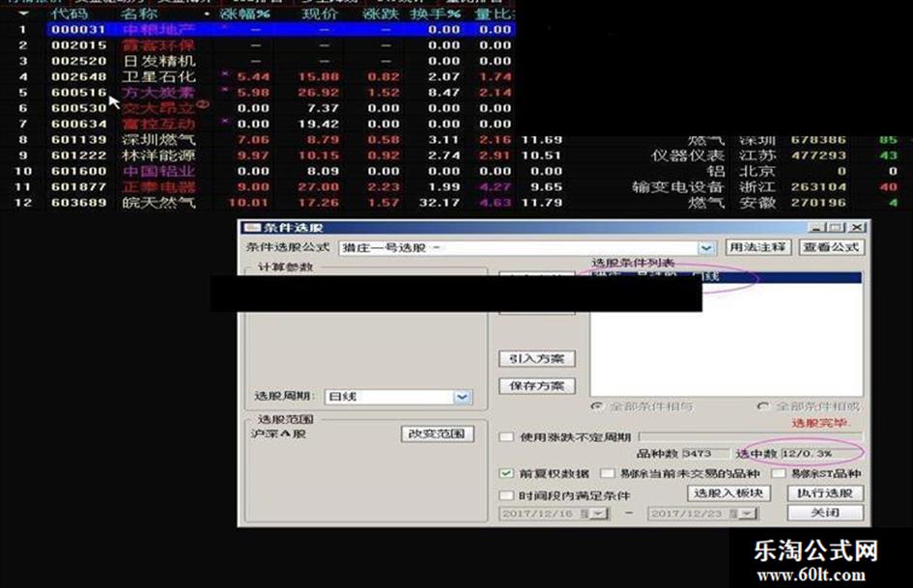Click the 品种数 3473 field

[x=704, y=454]
